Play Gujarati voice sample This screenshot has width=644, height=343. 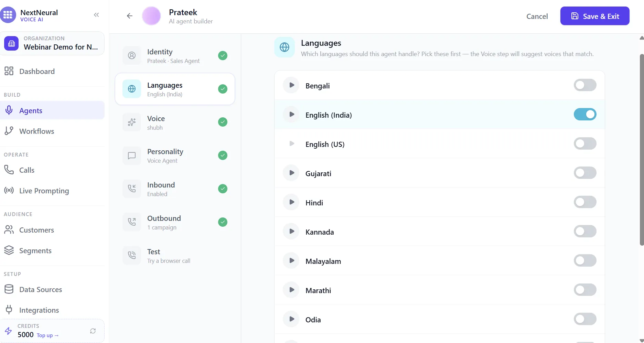point(291,173)
